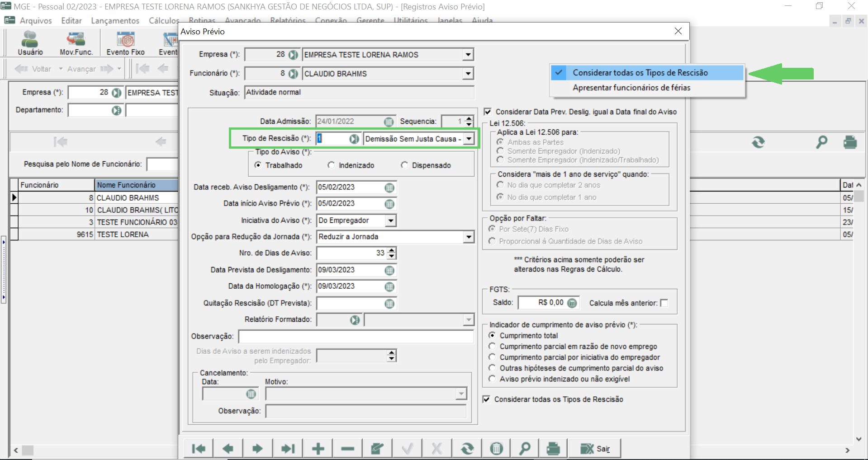The image size is (868, 460).
Task: Click Sair button
Action: [594, 448]
